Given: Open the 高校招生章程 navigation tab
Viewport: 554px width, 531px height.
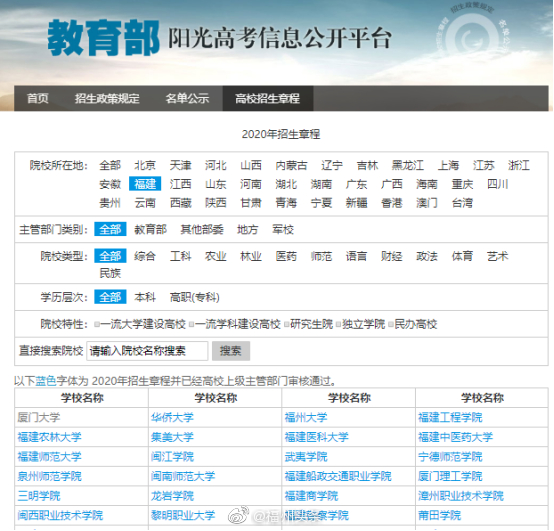Looking at the screenshot, I should tap(267, 98).
